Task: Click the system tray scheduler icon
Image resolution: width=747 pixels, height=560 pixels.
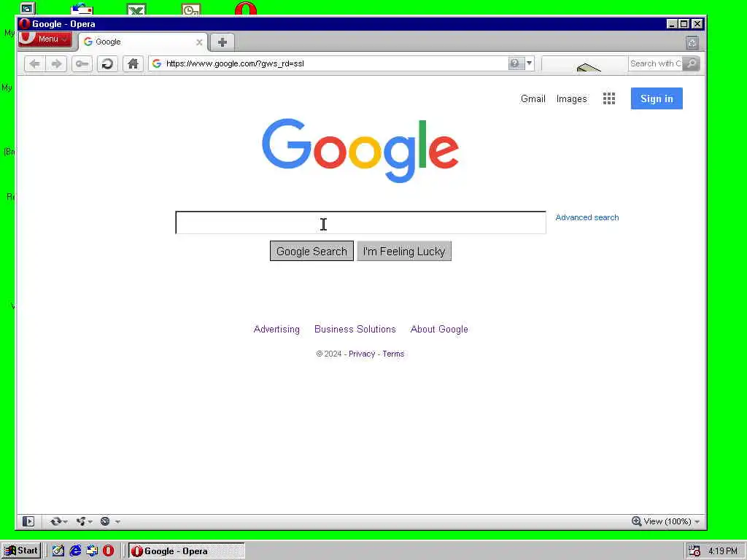Action: (694, 551)
